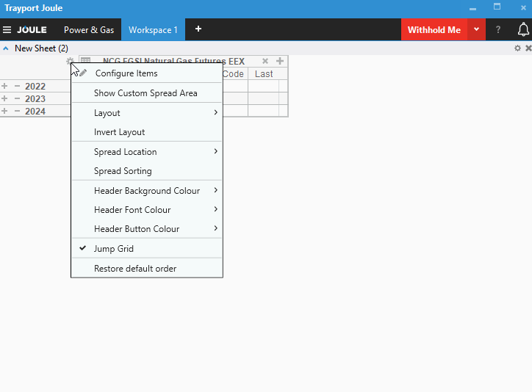Close the NCG EGSI Natural Gas grid

(x=265, y=62)
